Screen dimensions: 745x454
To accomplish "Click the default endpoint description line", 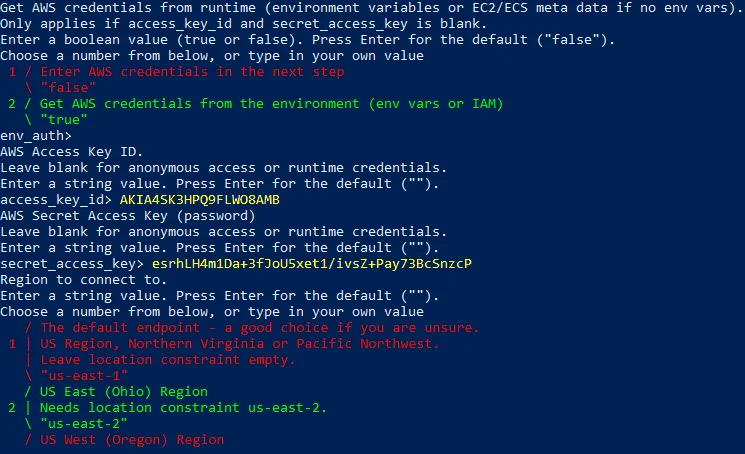I will pos(260,327).
